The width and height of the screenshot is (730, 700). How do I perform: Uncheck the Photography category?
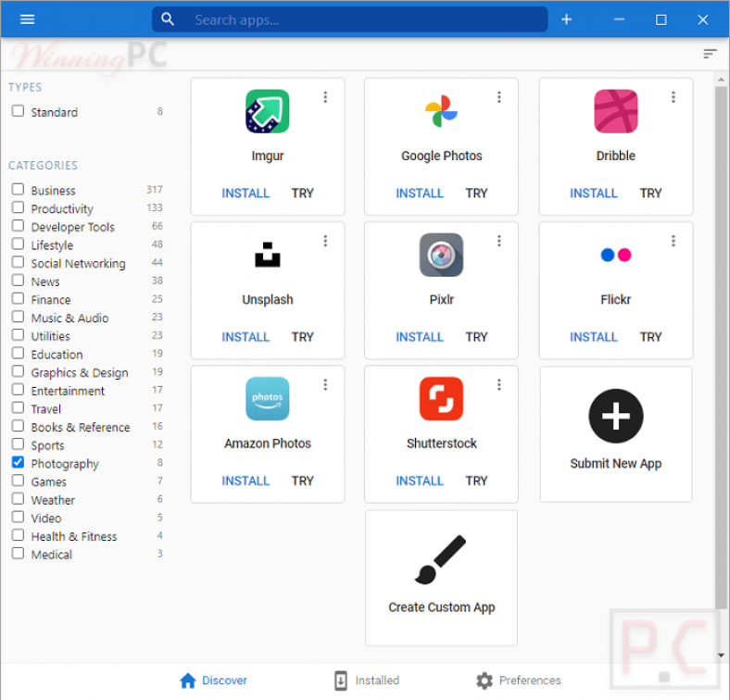point(18,462)
